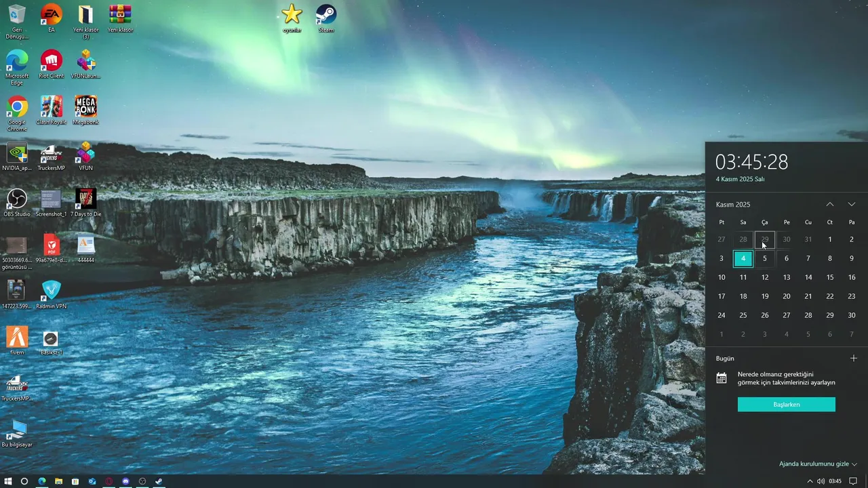The width and height of the screenshot is (868, 488).
Task: Switch to OBS Studio on the taskbar
Action: coord(142,481)
